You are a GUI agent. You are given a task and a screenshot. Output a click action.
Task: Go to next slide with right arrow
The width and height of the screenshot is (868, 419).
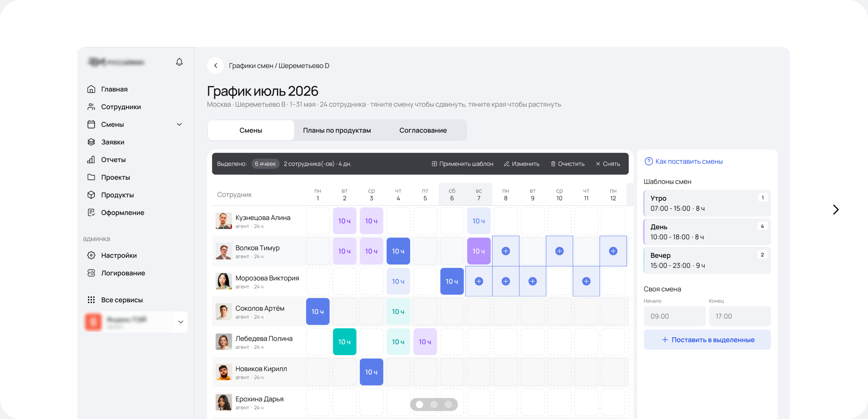836,210
